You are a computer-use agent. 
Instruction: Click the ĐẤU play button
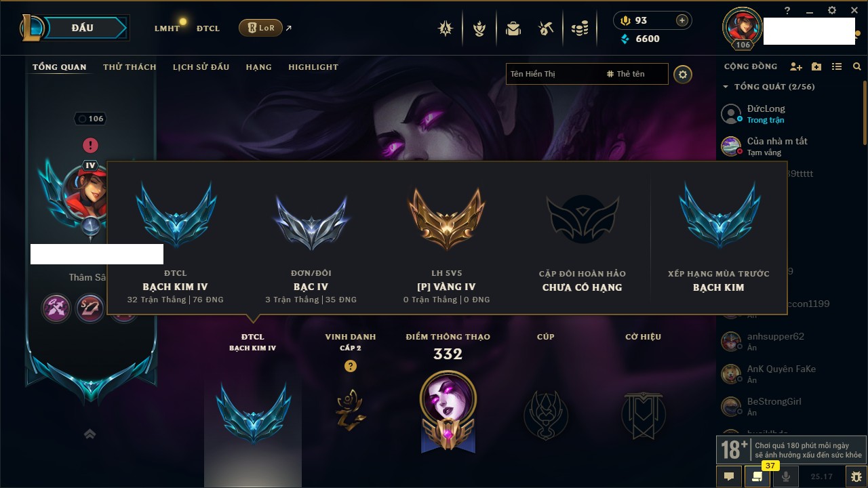point(81,28)
